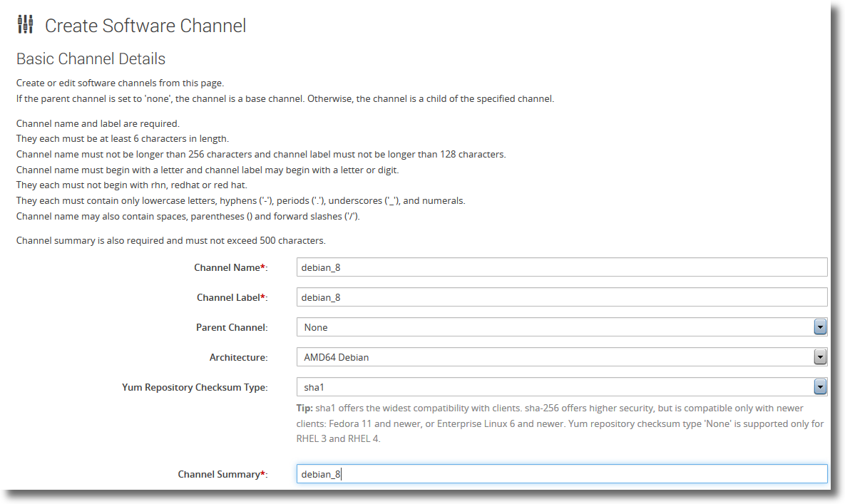Click 'Create or edit software channels from this page.'
The image size is (845, 504).
(121, 83)
